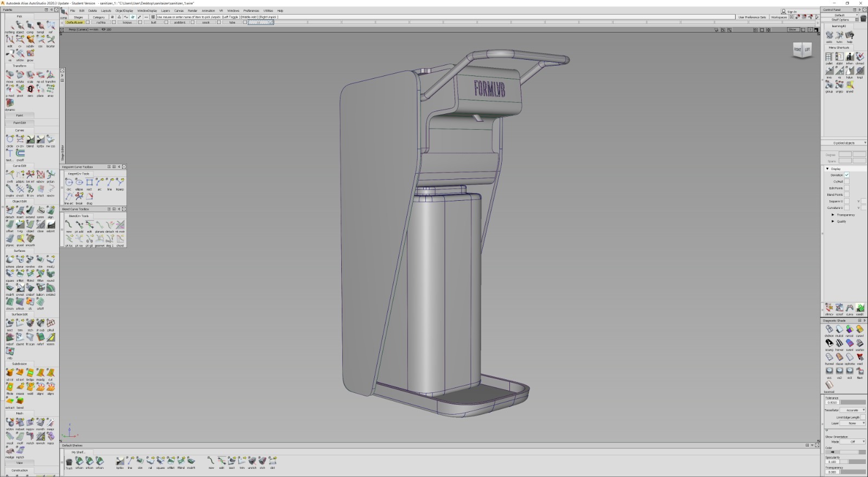This screenshot has height=477, width=868.
Task: Expand the Transparency section
Action: [833, 215]
